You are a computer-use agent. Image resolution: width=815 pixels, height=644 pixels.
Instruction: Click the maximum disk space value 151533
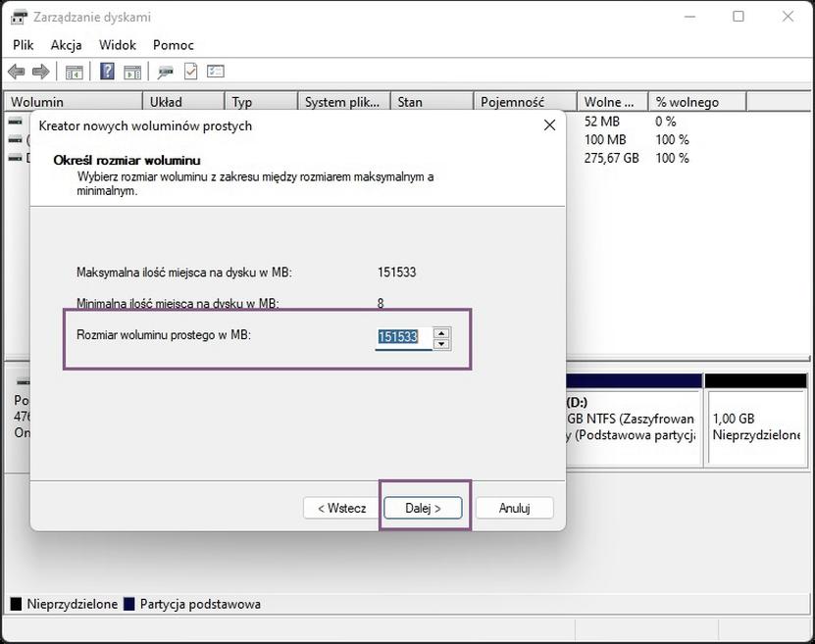coord(396,272)
